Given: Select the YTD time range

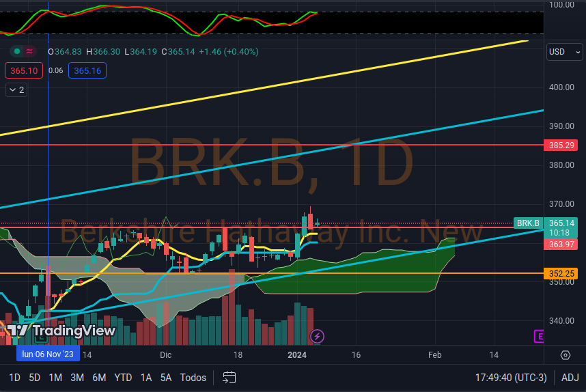Looking at the screenshot, I should [123, 378].
